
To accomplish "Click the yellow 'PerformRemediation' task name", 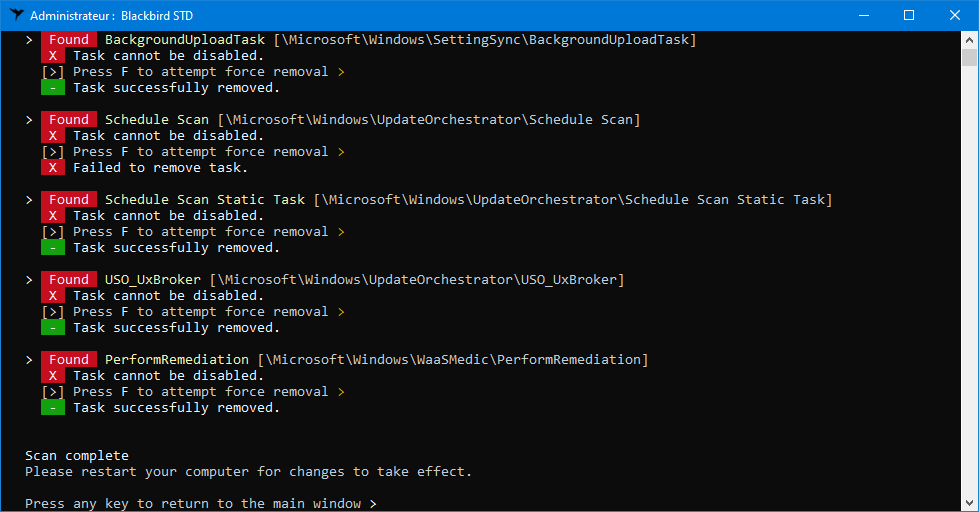I will pos(177,359).
